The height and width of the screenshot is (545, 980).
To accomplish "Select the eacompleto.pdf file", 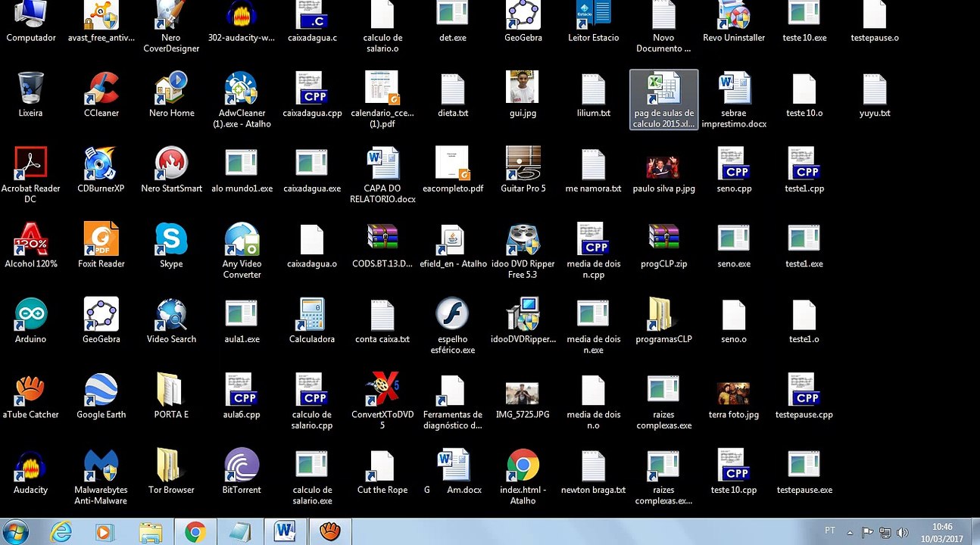I will click(453, 170).
